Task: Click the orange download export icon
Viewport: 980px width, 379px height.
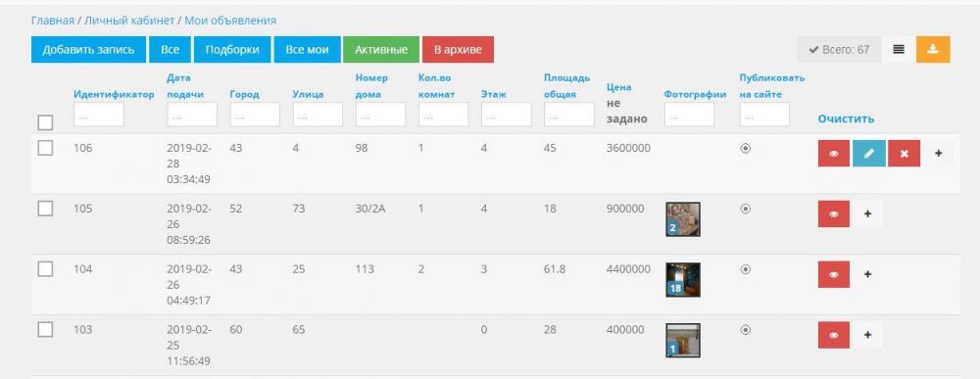Action: pyautogui.click(x=933, y=49)
